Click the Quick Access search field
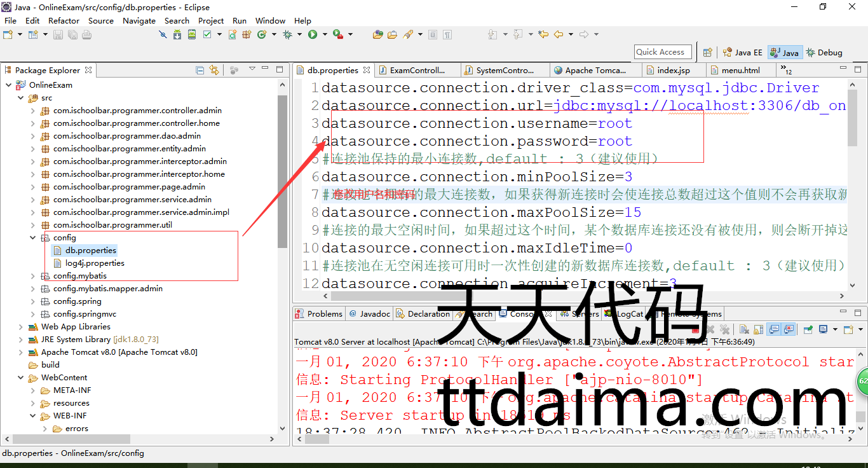The image size is (868, 468). click(663, 52)
